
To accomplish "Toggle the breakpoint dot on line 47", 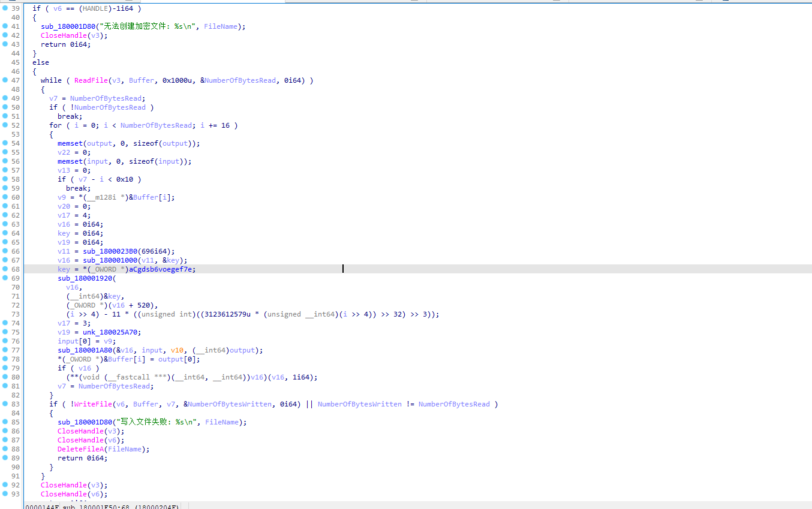I will (x=5, y=80).
